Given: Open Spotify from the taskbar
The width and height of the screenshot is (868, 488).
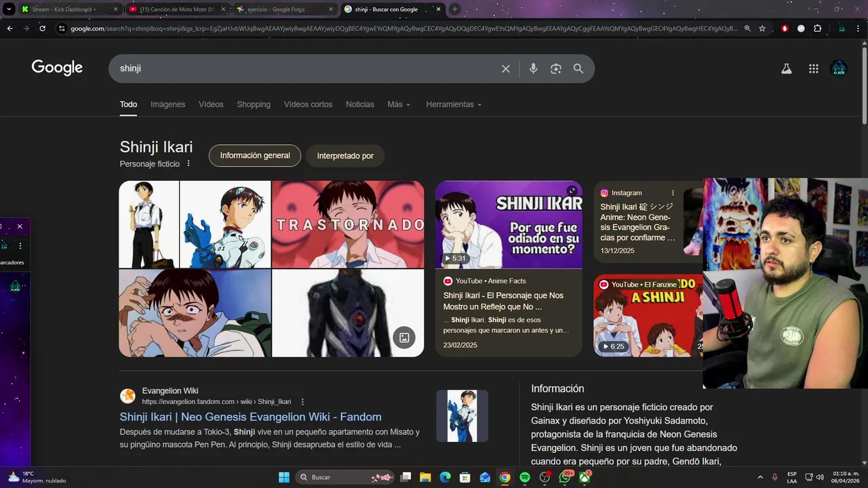Looking at the screenshot, I should (525, 477).
